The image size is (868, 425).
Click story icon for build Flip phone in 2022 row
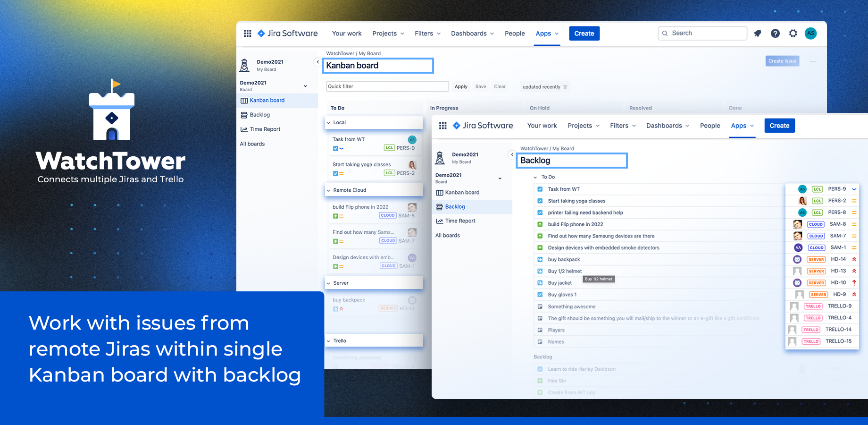coord(540,224)
